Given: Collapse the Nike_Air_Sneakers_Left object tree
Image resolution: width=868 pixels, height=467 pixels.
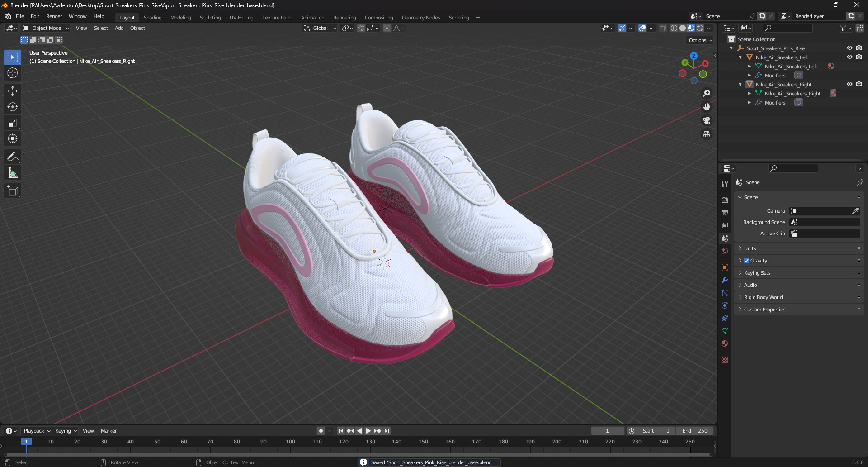Looking at the screenshot, I should [740, 57].
